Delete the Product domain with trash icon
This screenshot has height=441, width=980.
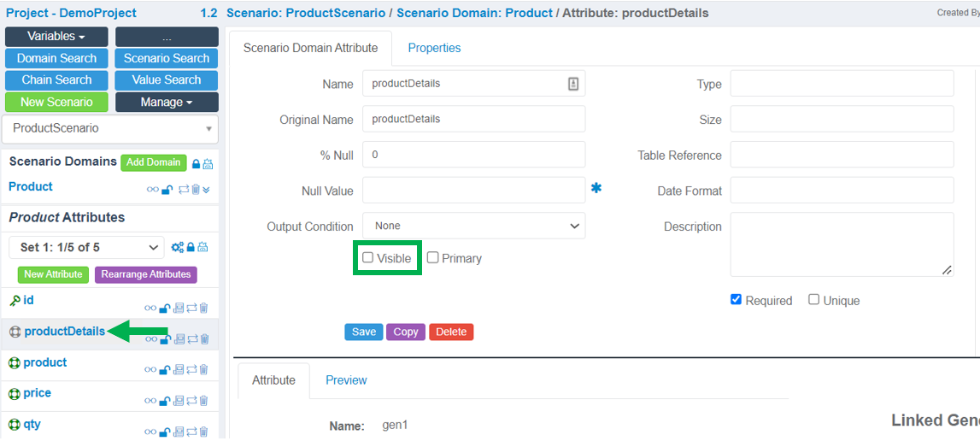(x=196, y=190)
